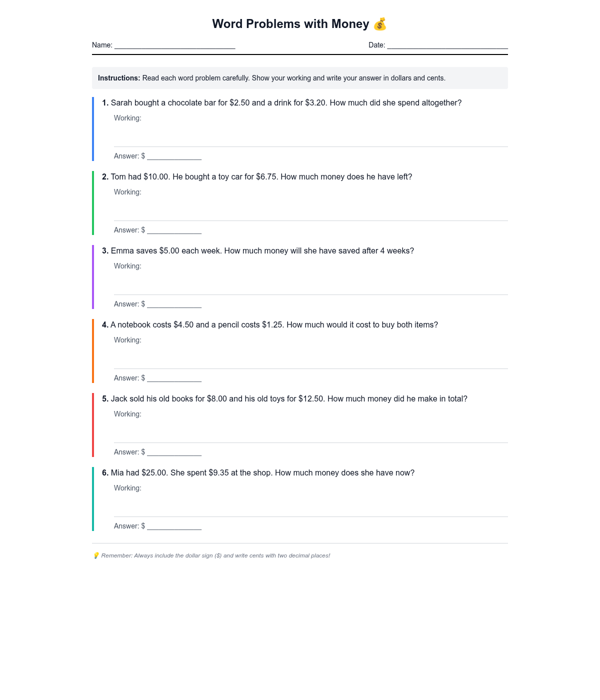Click the working area under Tom's problem
Image resolution: width=600 pixels, height=700 pixels.
pyautogui.click(x=310, y=208)
